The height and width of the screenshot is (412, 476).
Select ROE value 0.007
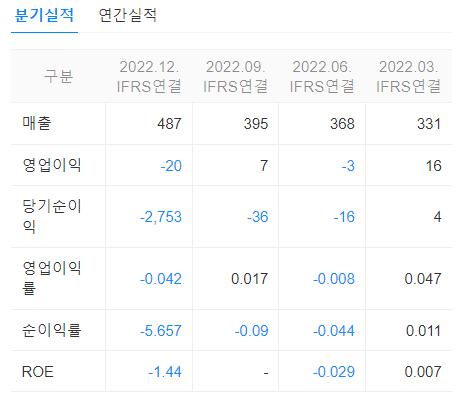[x=423, y=372]
